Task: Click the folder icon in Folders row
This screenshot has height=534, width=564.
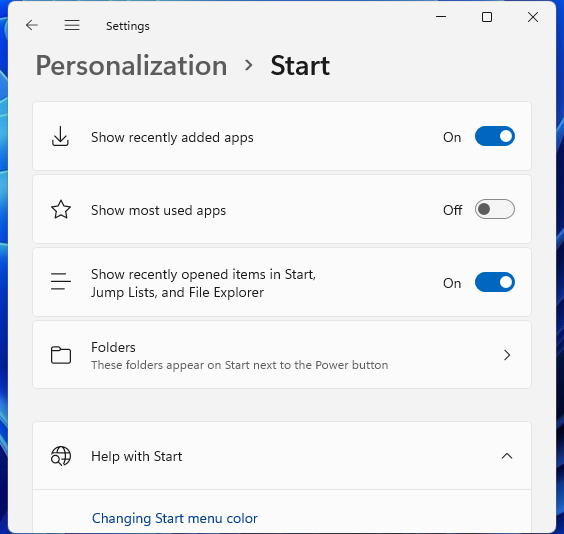Action: (x=61, y=355)
